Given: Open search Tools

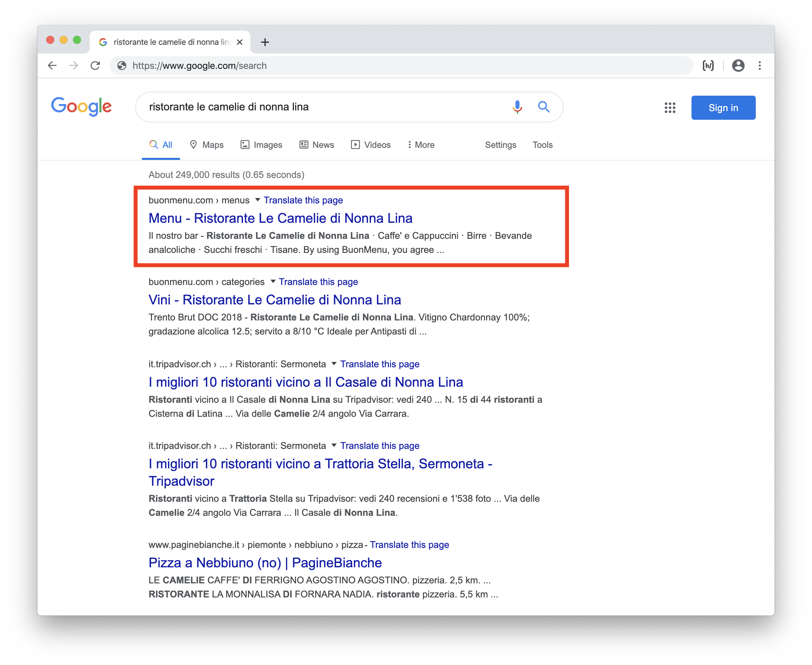Looking at the screenshot, I should [542, 145].
